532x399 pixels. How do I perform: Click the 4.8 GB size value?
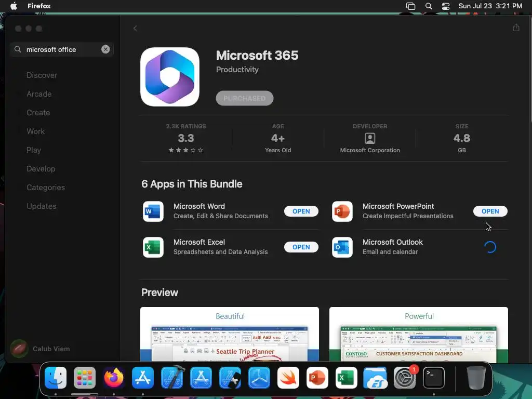462,138
